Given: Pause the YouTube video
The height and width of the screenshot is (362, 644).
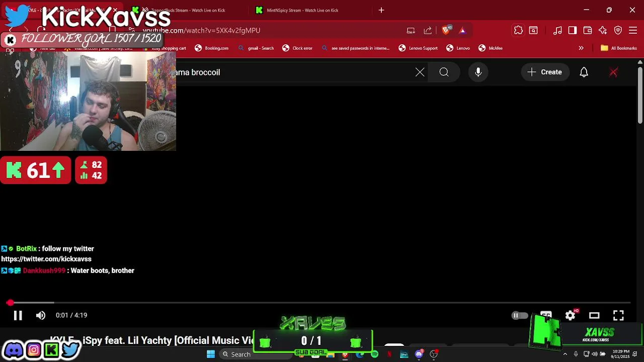Looking at the screenshot, I should click(x=18, y=315).
